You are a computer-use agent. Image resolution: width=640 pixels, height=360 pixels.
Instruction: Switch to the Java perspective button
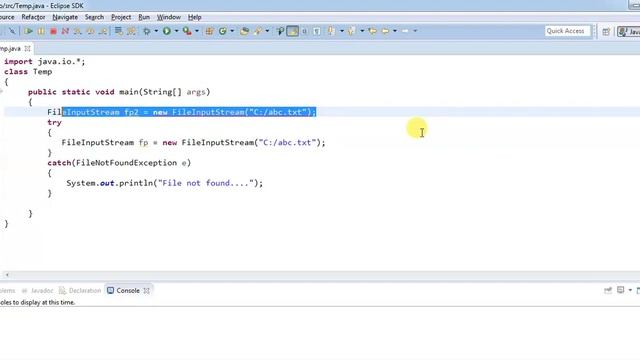tap(629, 31)
